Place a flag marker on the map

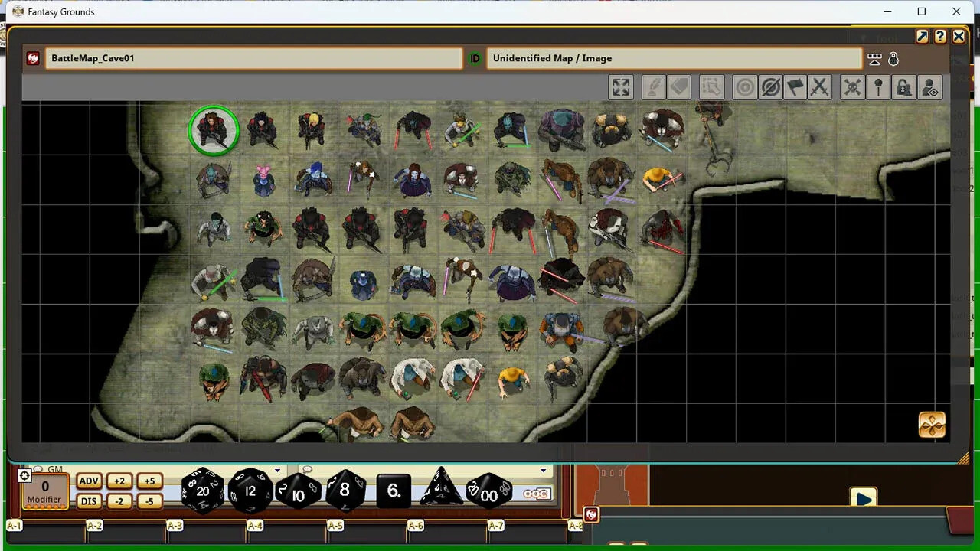pyautogui.click(x=795, y=87)
